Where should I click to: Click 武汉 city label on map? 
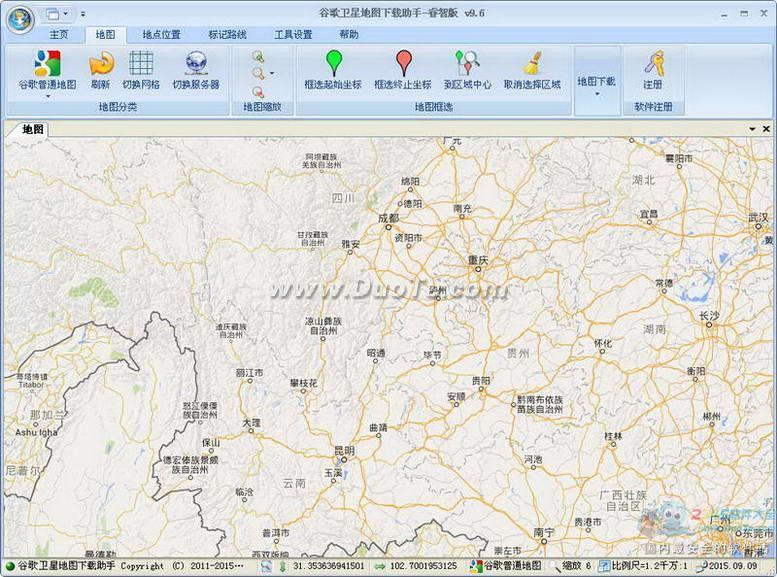758,217
